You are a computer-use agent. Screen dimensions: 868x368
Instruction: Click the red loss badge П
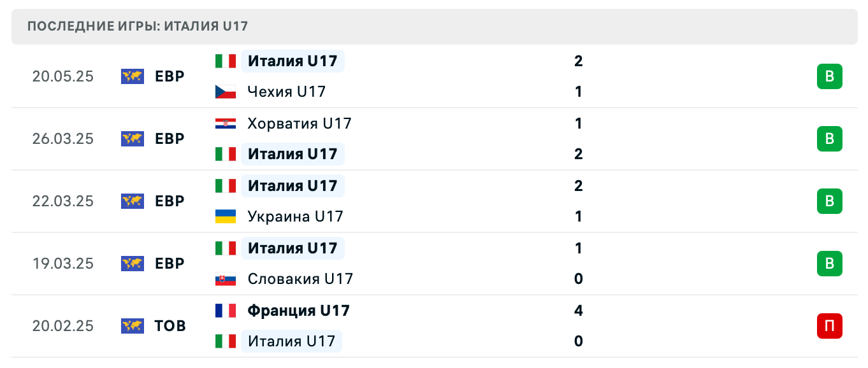(x=829, y=326)
